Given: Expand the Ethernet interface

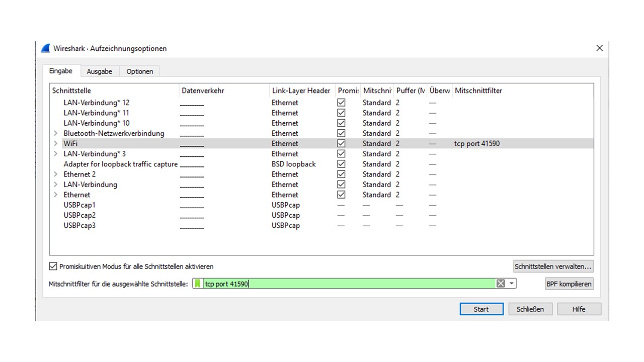Looking at the screenshot, I should pos(56,195).
